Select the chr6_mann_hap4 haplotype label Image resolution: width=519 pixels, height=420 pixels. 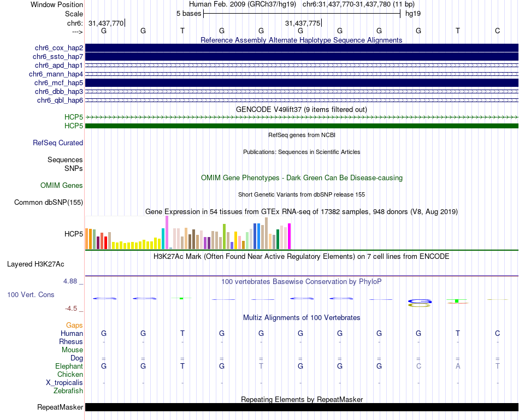[56, 74]
